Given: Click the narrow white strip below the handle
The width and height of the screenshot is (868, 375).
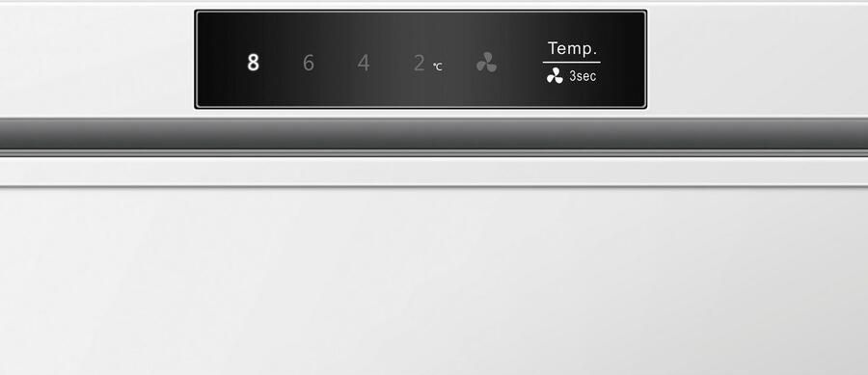Looking at the screenshot, I should 434,172.
